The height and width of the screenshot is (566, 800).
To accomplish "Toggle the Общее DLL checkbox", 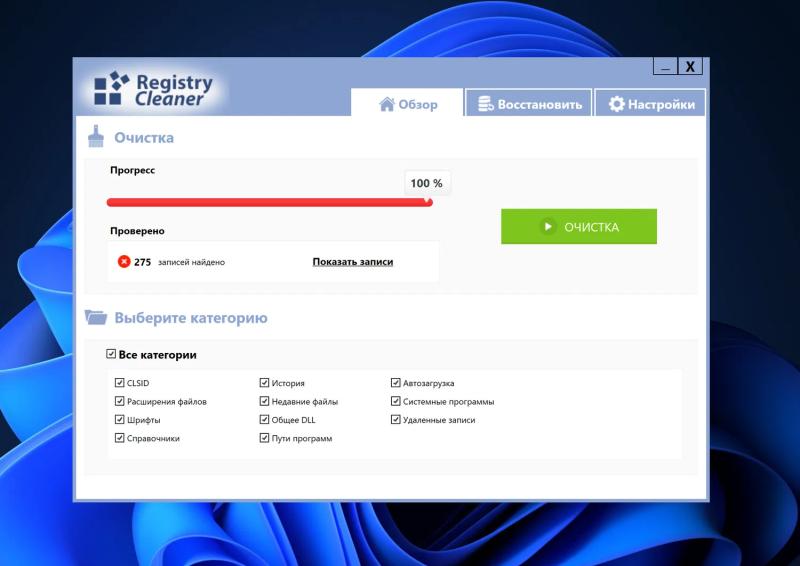I will click(264, 419).
